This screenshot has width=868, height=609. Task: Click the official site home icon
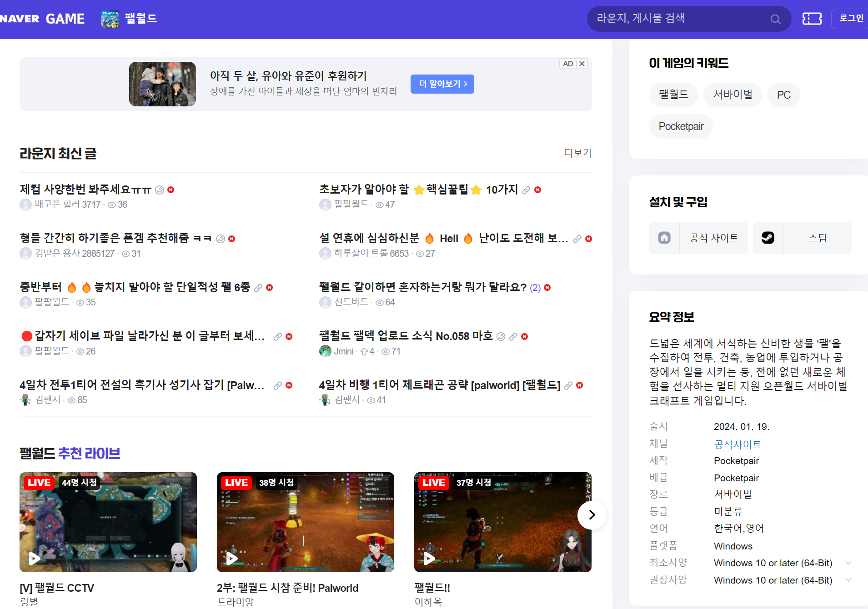[x=664, y=238]
